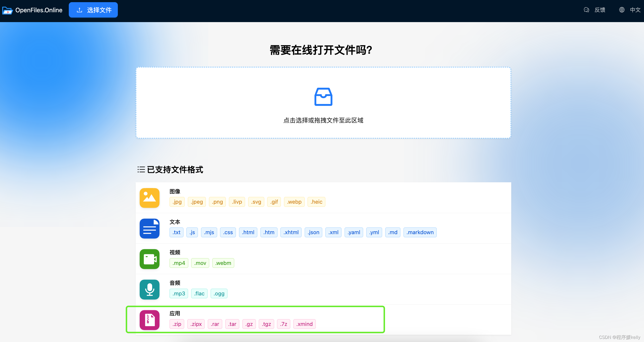Screen dimensions: 644x342
Task: Click the feedback speech bubble icon
Action: point(586,10)
